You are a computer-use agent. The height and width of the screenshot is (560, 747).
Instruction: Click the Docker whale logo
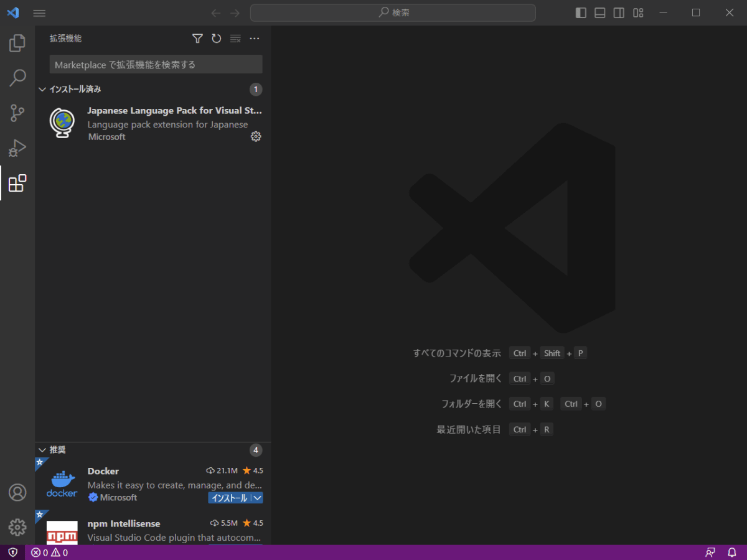[62, 483]
